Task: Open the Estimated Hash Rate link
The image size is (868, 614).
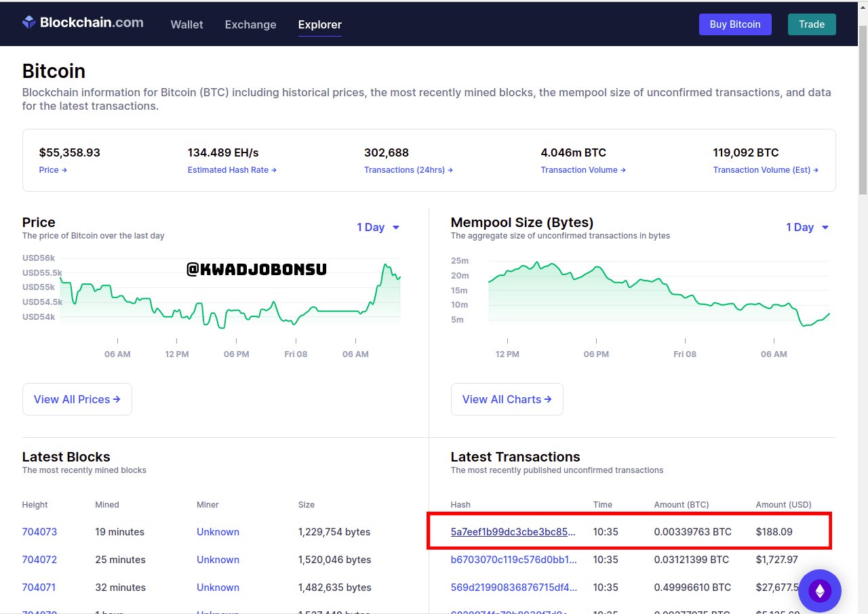Action: pyautogui.click(x=232, y=170)
